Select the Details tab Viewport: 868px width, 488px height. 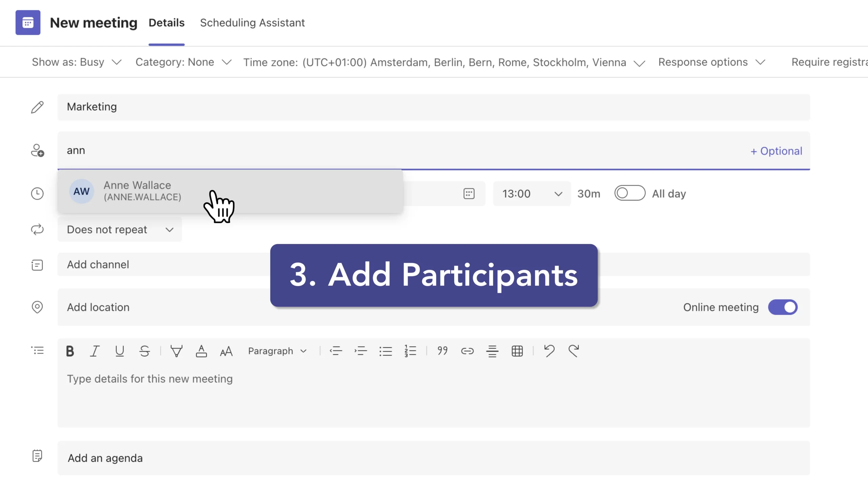pos(166,23)
